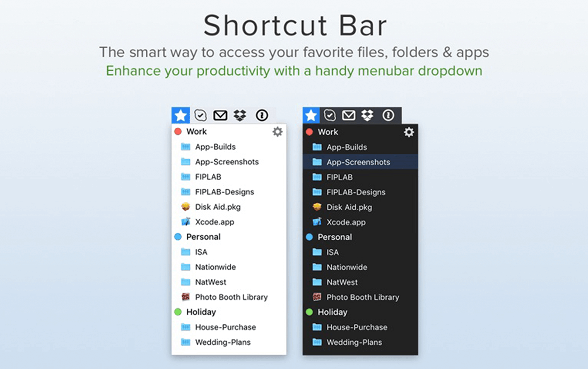
Task: Open settings gear in the light dropdown
Action: (277, 132)
